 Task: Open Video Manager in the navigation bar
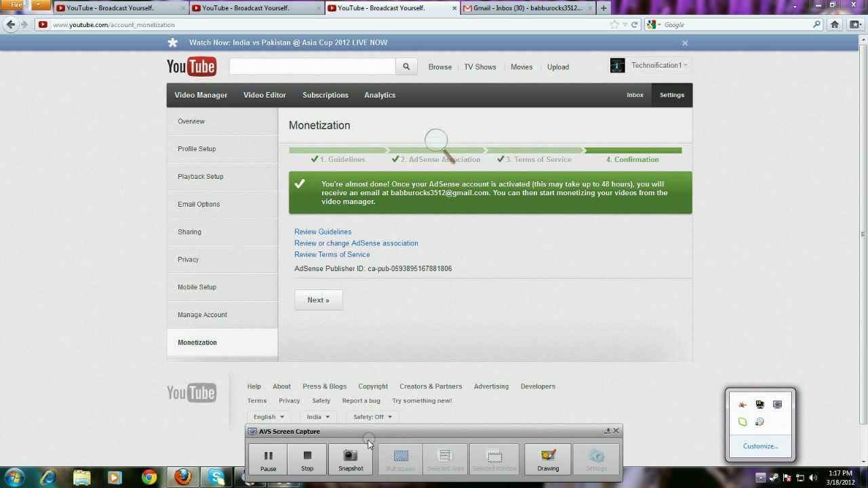201,95
